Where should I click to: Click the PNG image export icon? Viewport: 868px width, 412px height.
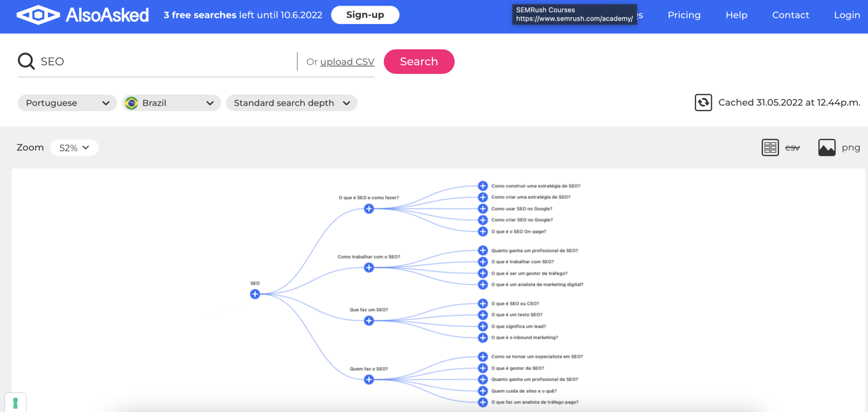pos(826,148)
